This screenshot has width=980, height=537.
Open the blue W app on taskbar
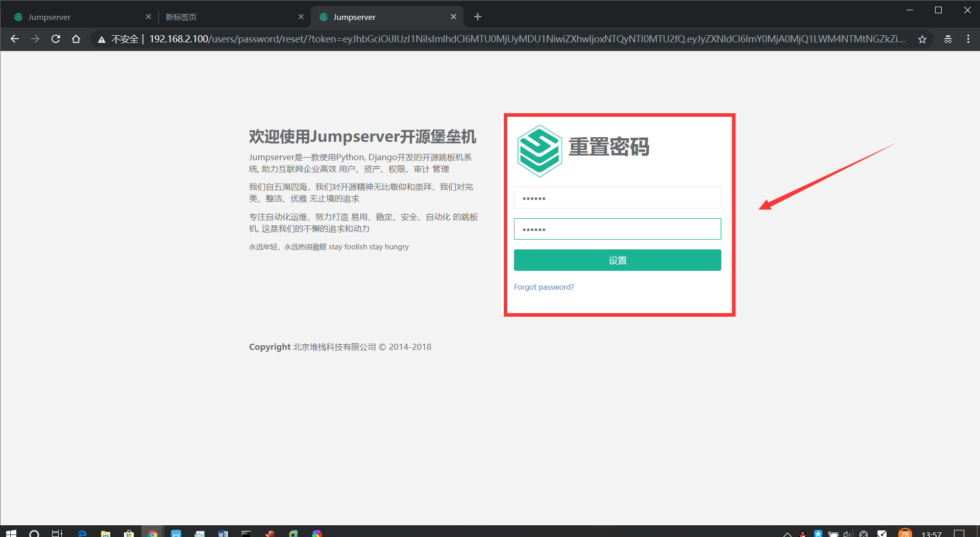click(x=176, y=533)
